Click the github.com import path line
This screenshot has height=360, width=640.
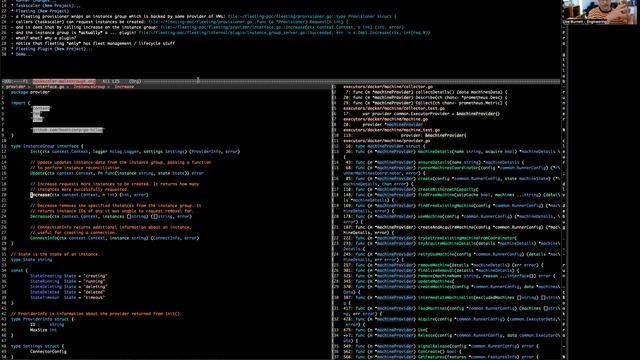[68, 130]
